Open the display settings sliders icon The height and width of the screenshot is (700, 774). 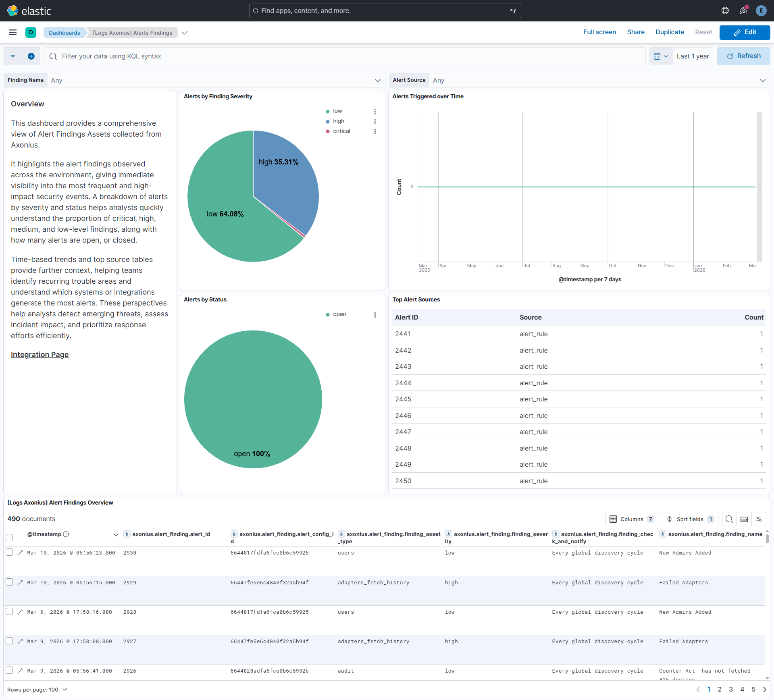[x=759, y=519]
